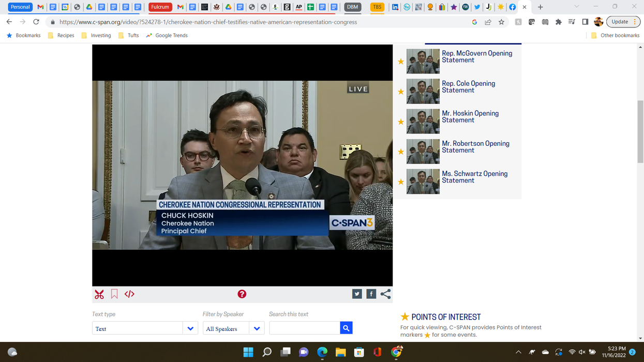The height and width of the screenshot is (362, 644).
Task: Open the embed code icon
Action: 129,294
